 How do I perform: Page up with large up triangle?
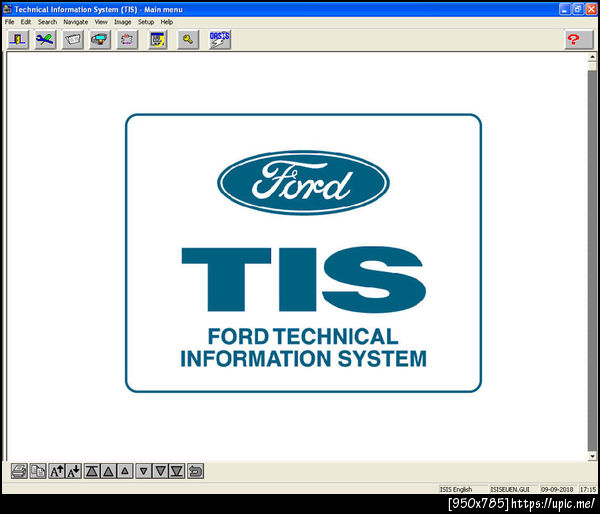coord(108,471)
